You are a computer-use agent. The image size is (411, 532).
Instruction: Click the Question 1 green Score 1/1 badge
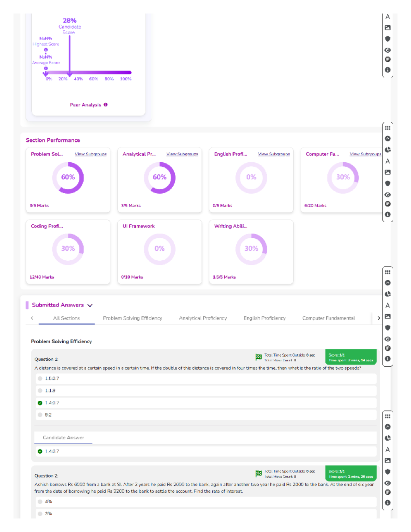351,357
